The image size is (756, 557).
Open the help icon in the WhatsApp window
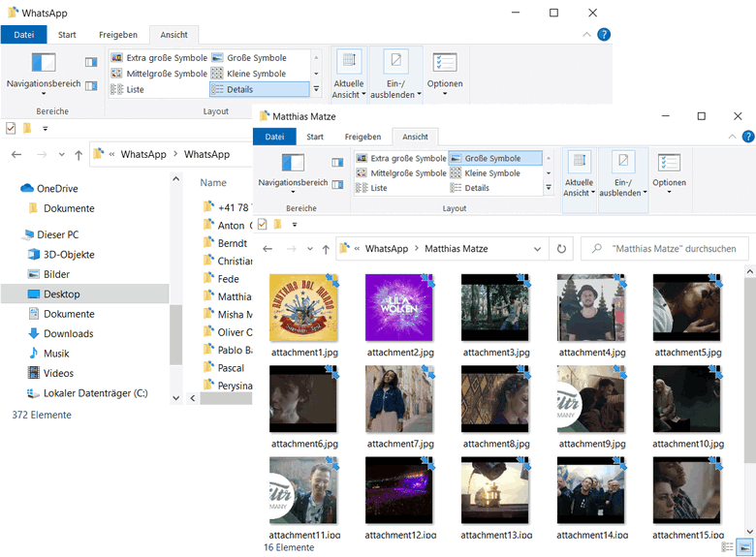click(x=604, y=35)
